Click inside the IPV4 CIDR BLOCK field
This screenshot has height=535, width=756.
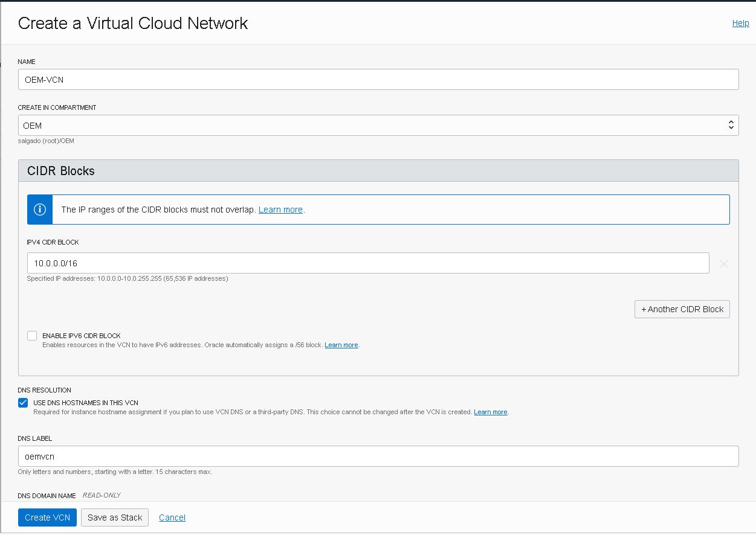[367, 263]
